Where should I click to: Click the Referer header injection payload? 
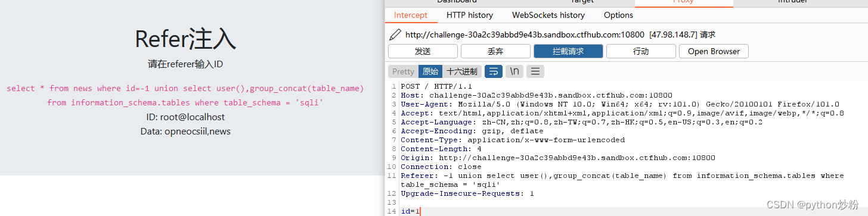click(x=622, y=180)
